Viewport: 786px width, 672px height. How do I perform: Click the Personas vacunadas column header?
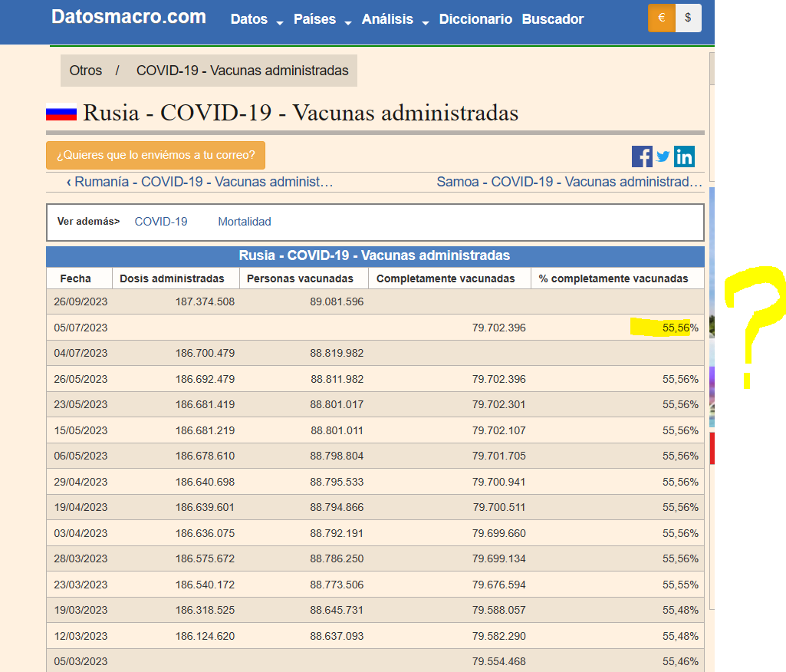pyautogui.click(x=300, y=278)
